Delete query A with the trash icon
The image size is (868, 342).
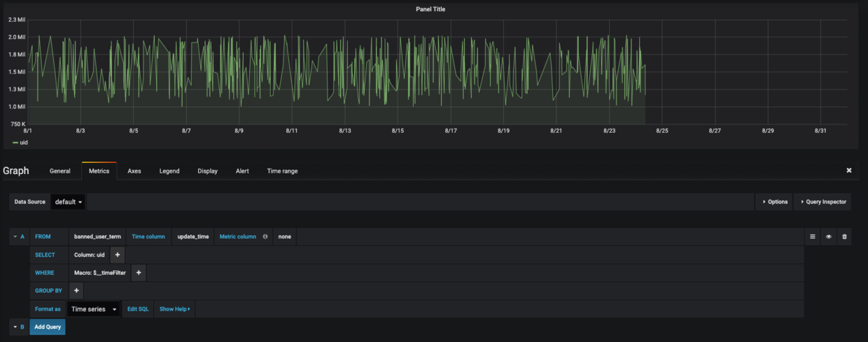(844, 236)
